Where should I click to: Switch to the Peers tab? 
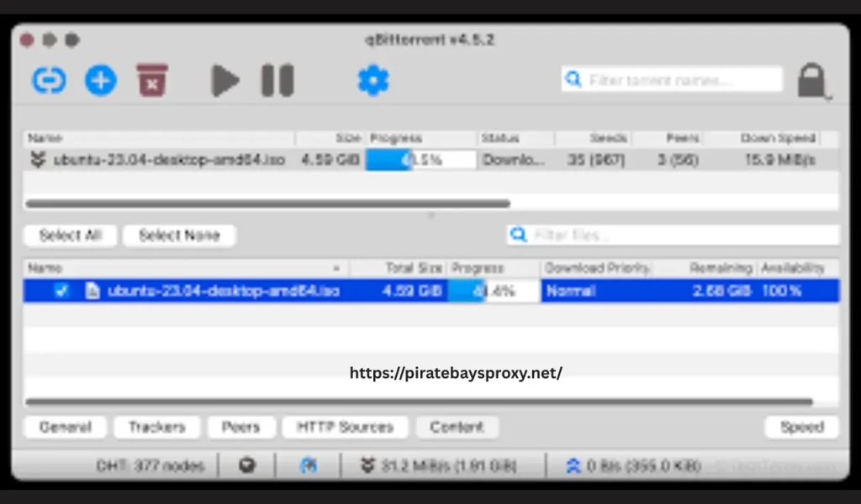(241, 428)
